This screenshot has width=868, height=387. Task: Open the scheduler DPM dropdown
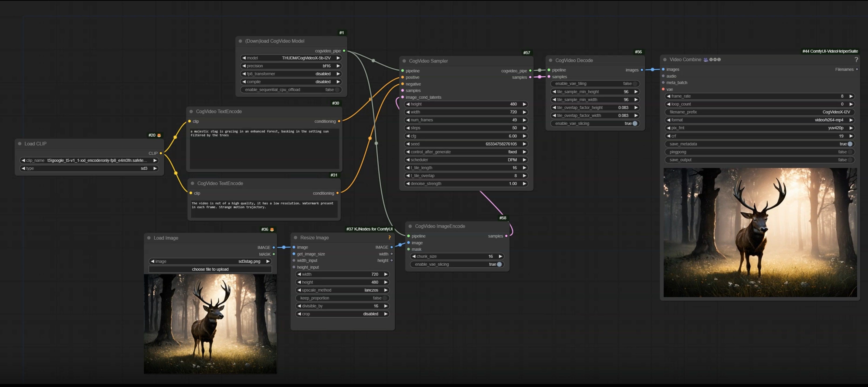pyautogui.click(x=466, y=160)
